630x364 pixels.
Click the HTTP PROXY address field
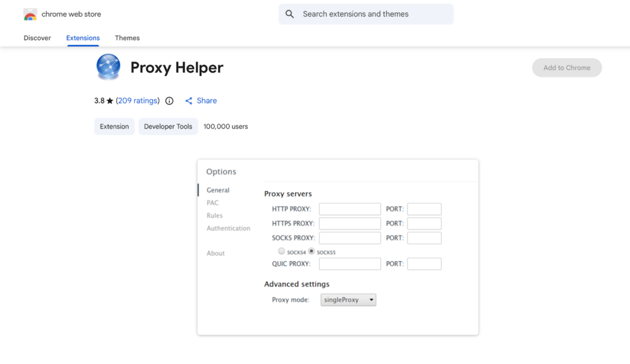(x=349, y=209)
